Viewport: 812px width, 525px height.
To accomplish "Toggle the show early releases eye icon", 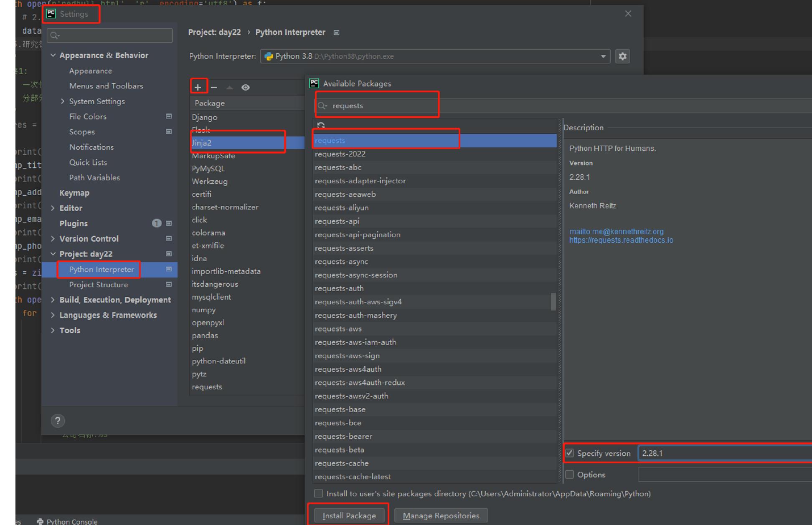I will click(x=246, y=87).
